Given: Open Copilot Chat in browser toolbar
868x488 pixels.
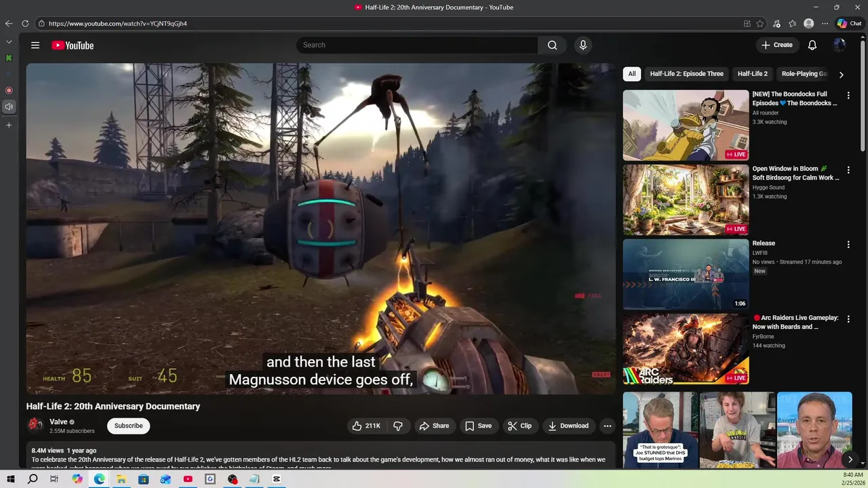Looking at the screenshot, I should pos(849,23).
